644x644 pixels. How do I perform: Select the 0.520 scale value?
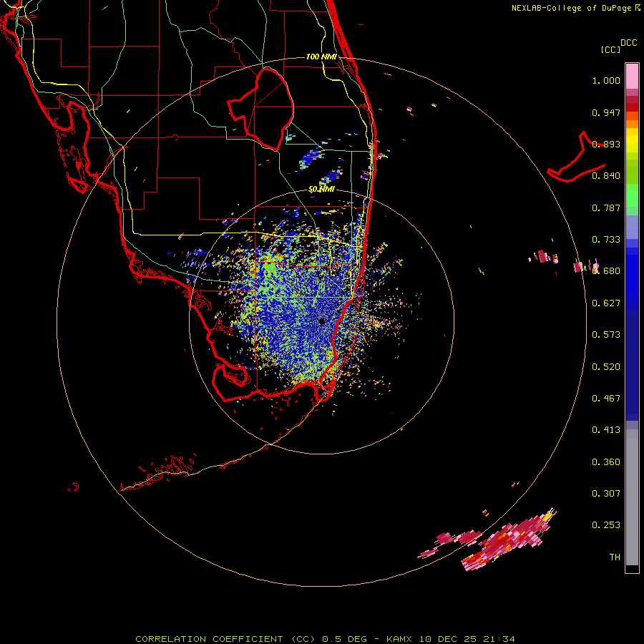coord(606,367)
